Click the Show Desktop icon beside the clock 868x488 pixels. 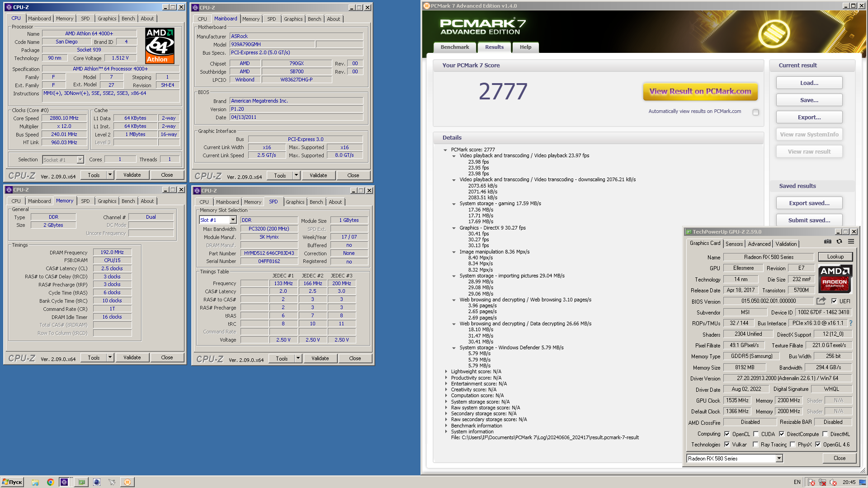(x=863, y=482)
